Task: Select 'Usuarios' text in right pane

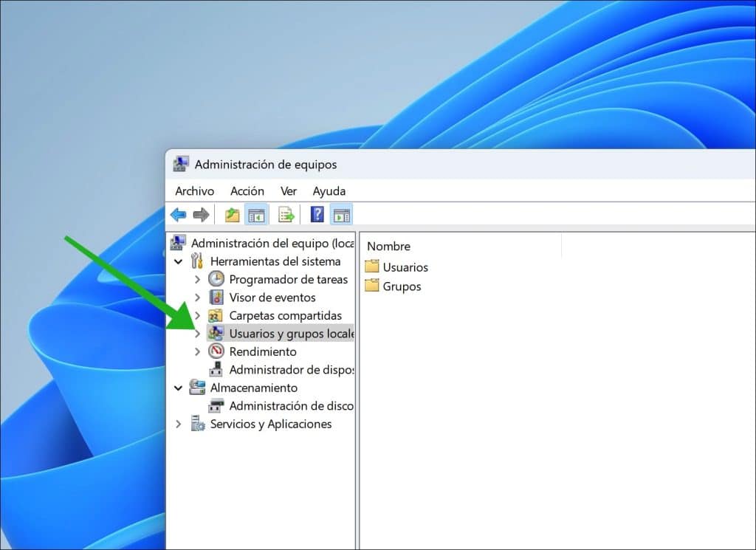Action: coord(405,267)
